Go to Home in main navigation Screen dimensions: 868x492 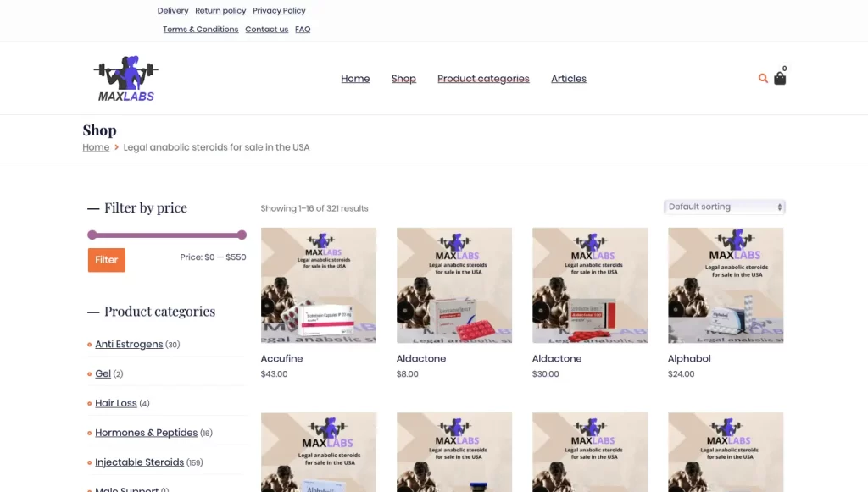355,79
